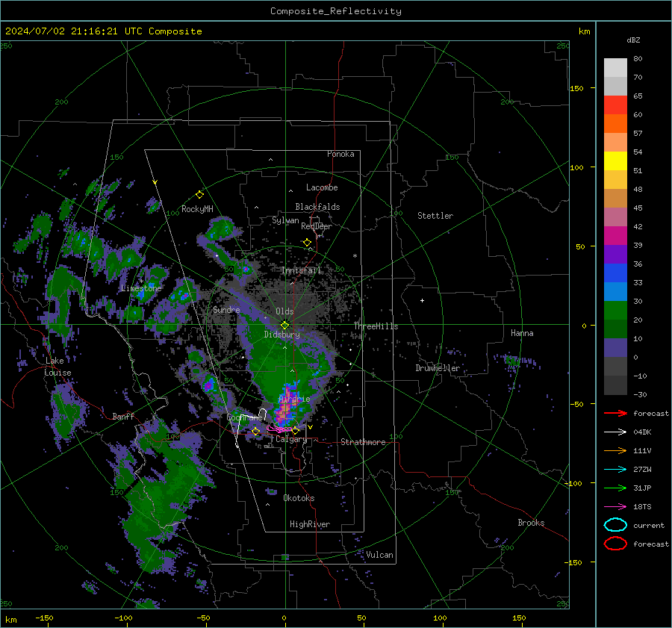Image resolution: width=672 pixels, height=628 pixels.
Task: Click the Blackfalds city label
Action: [317, 207]
